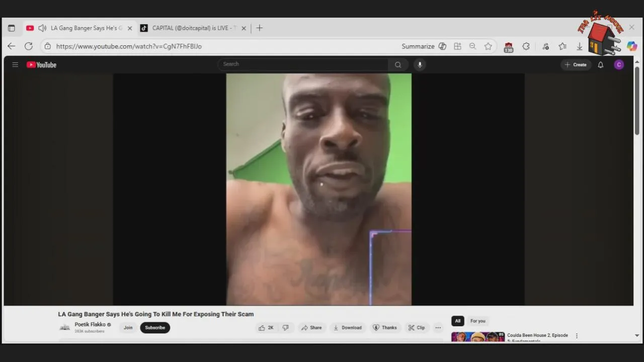Dislike the video with thumbs down

pos(286,328)
